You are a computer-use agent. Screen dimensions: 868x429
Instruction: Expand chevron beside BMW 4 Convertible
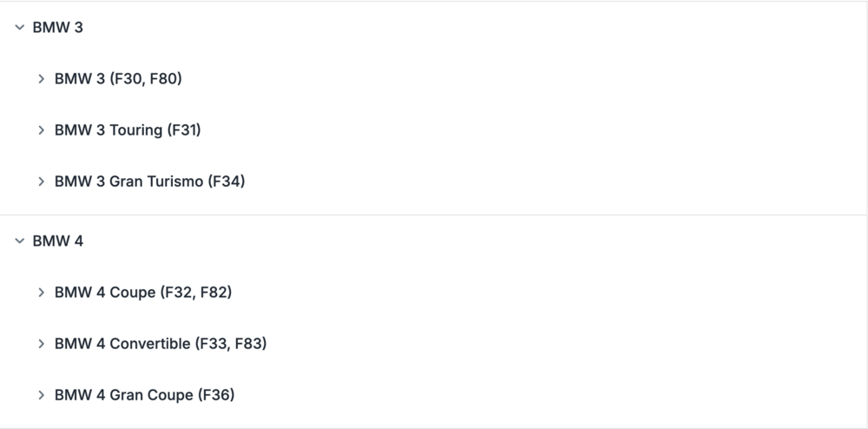(41, 344)
